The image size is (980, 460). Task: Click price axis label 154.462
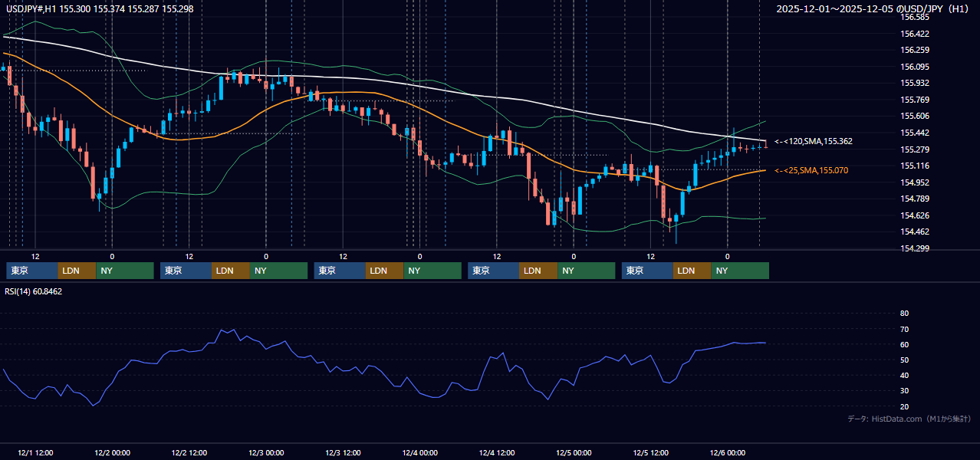pyautogui.click(x=915, y=232)
